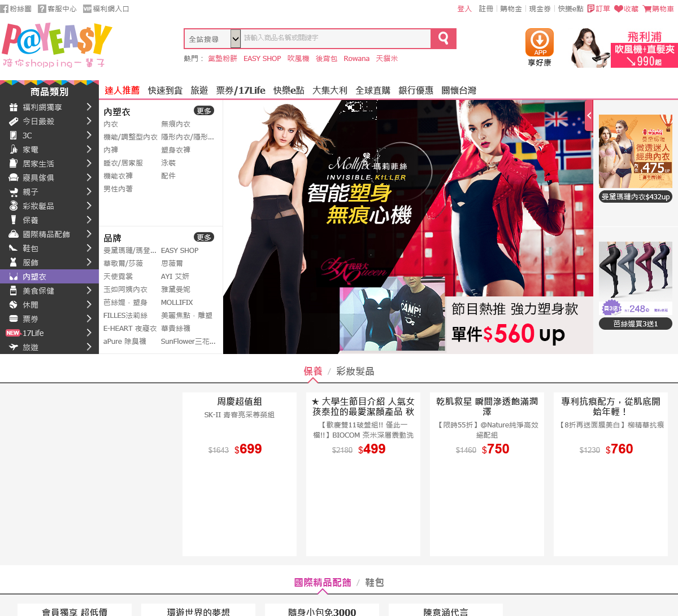Open the 曼黛瑪璉內衣$432up thumbnail
This screenshot has height=616, width=678.
coord(636,158)
